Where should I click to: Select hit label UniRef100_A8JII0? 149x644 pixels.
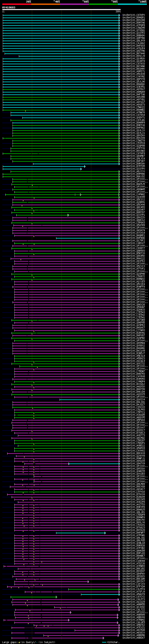pos(133,171)
